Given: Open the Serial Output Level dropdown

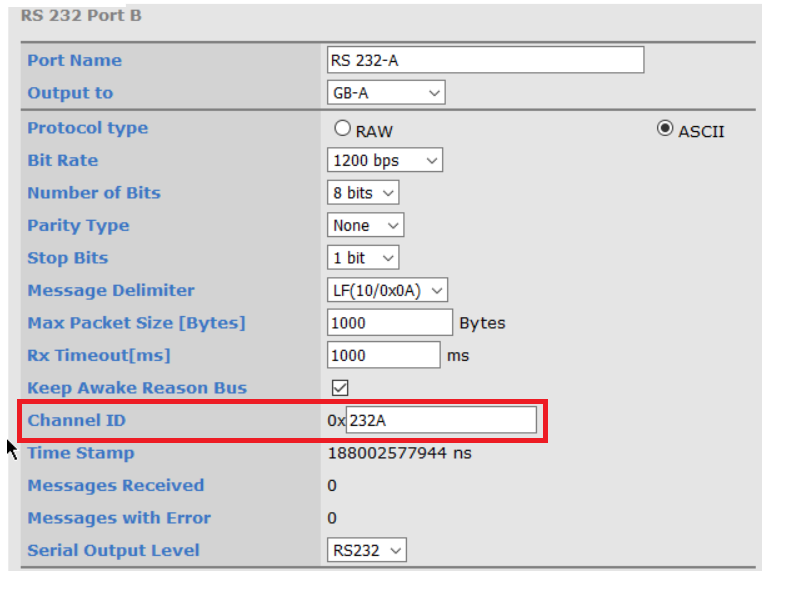Looking at the screenshot, I should (x=367, y=550).
